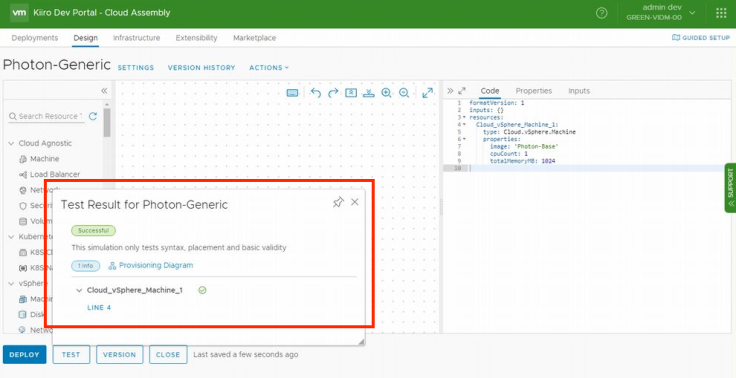This screenshot has width=736, height=378.
Task: Click the Guided Setup map icon
Action: coord(676,38)
